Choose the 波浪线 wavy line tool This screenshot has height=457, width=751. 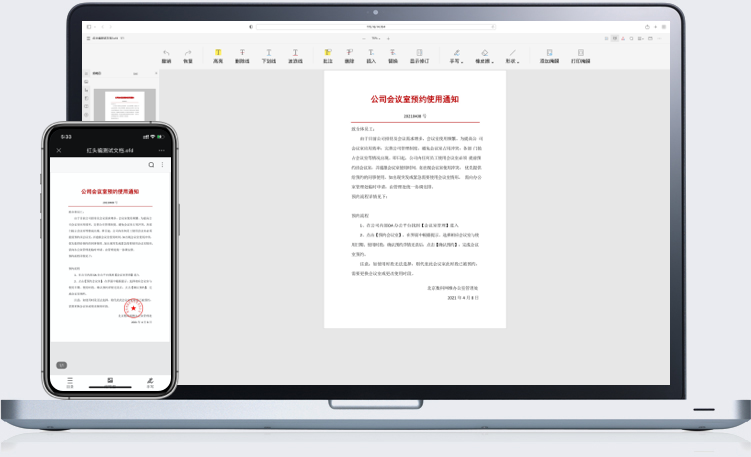tap(296, 54)
